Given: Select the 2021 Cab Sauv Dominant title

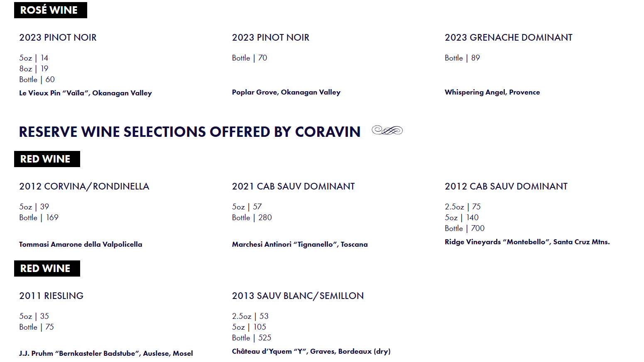Looking at the screenshot, I should click(293, 187).
